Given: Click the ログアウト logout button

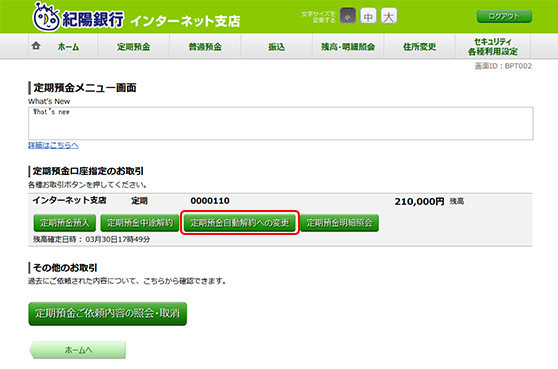Looking at the screenshot, I should coord(504,16).
